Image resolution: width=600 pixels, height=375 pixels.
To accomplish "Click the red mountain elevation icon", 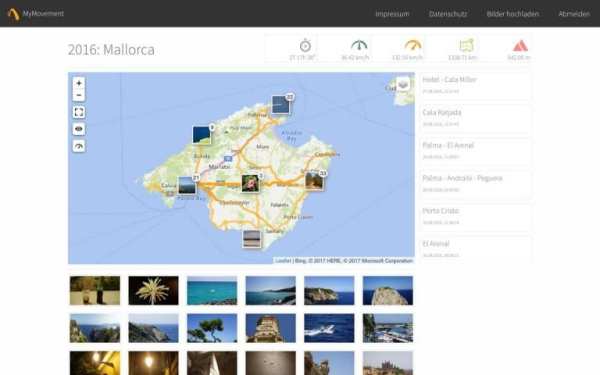I will pyautogui.click(x=520, y=46).
